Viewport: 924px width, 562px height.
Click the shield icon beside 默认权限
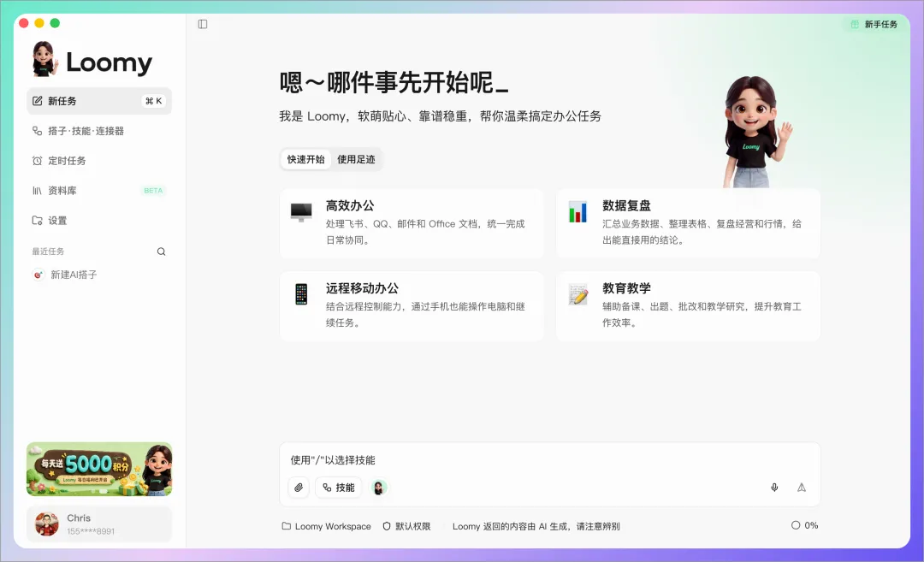(387, 526)
